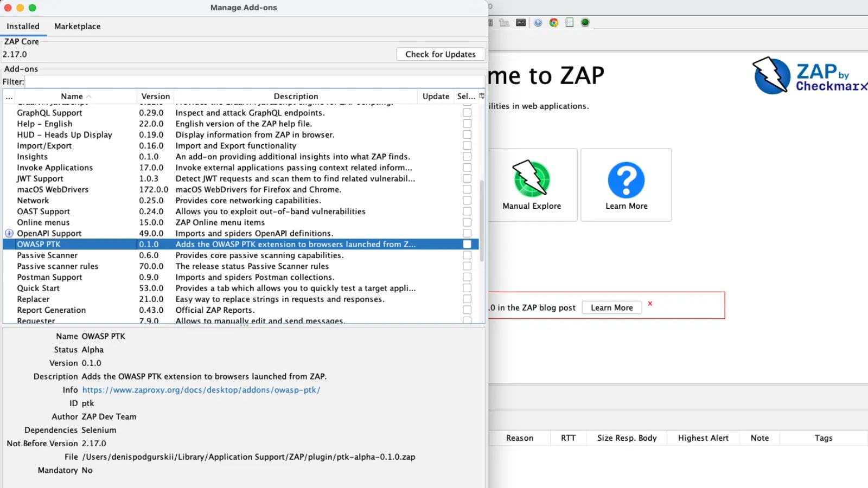Enable the checkbox for JWT Support
This screenshot has height=488, width=868.
pos(467,178)
